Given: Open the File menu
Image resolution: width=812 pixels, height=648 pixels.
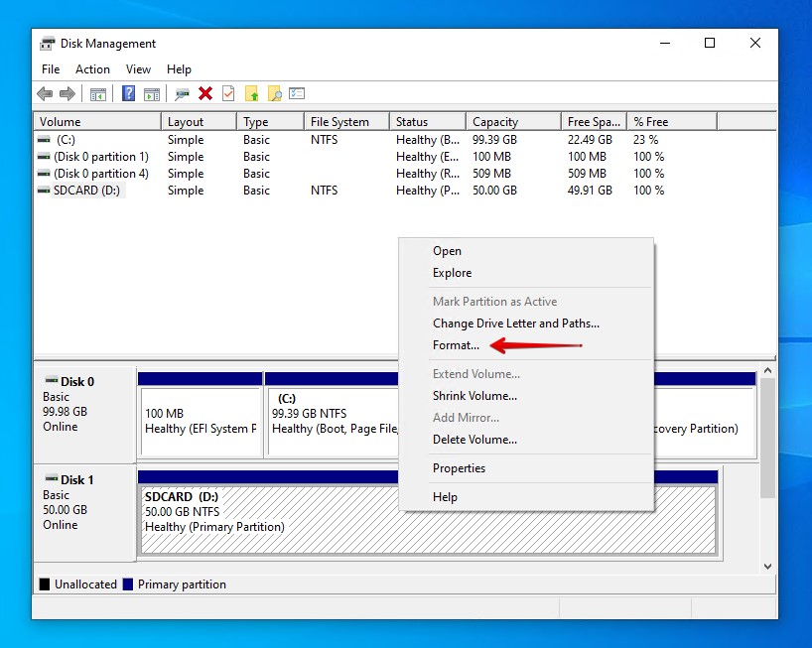Looking at the screenshot, I should point(51,69).
